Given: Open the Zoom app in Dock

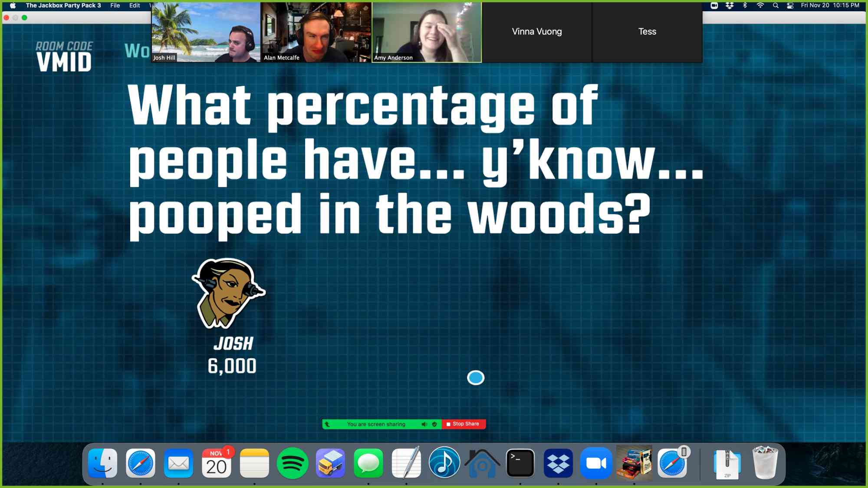Looking at the screenshot, I should [x=596, y=463].
